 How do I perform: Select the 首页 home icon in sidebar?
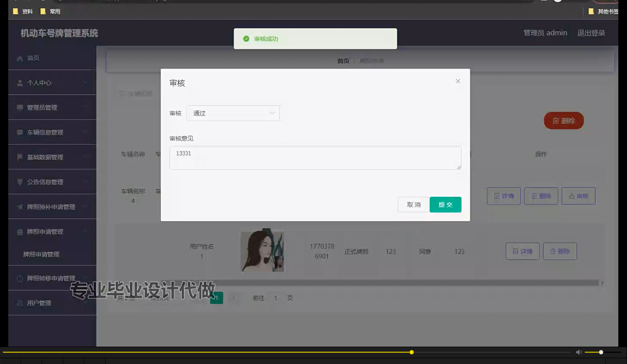(20, 58)
